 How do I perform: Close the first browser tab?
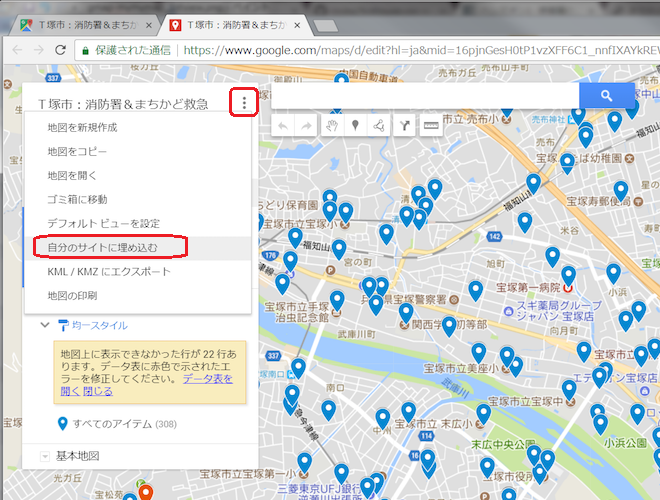149,25
